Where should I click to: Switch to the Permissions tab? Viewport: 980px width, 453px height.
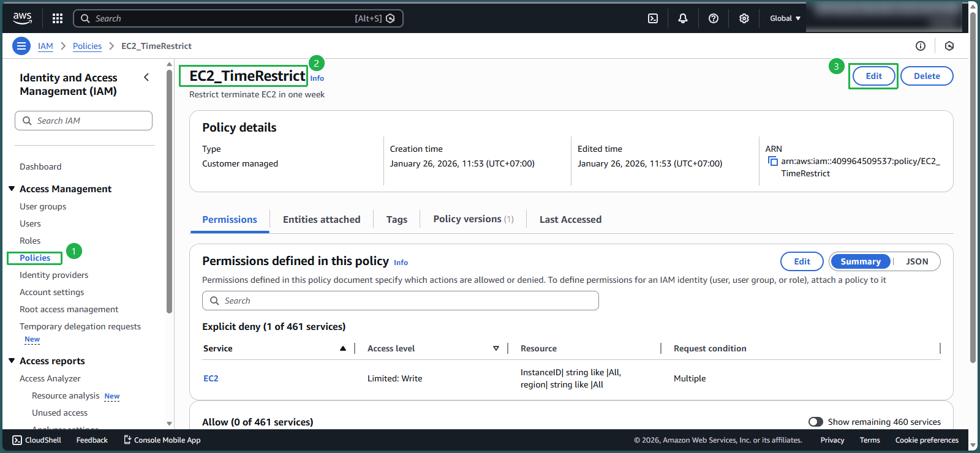(x=230, y=220)
